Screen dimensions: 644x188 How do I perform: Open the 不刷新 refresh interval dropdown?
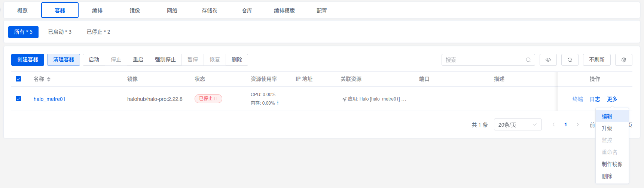coord(596,60)
